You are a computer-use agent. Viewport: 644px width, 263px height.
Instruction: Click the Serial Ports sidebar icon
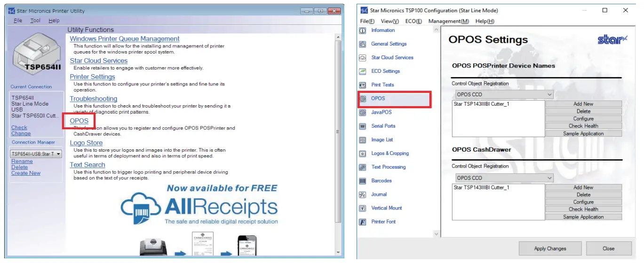click(x=362, y=126)
